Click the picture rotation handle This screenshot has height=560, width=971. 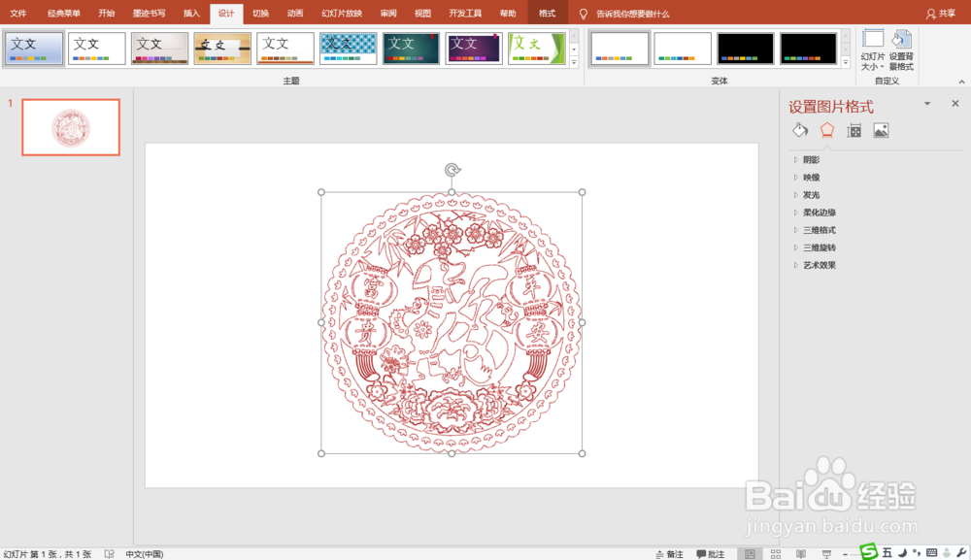(x=452, y=170)
